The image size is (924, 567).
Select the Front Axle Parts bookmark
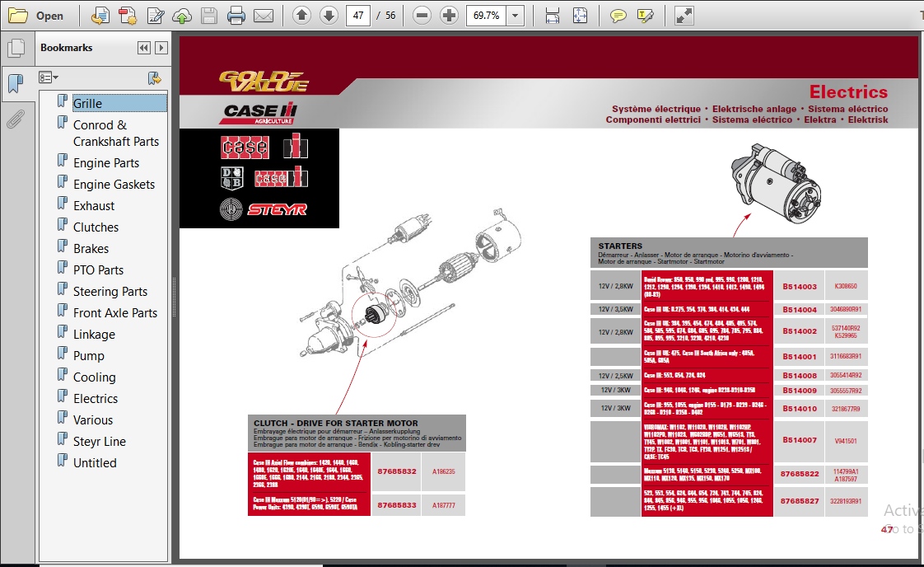115,312
